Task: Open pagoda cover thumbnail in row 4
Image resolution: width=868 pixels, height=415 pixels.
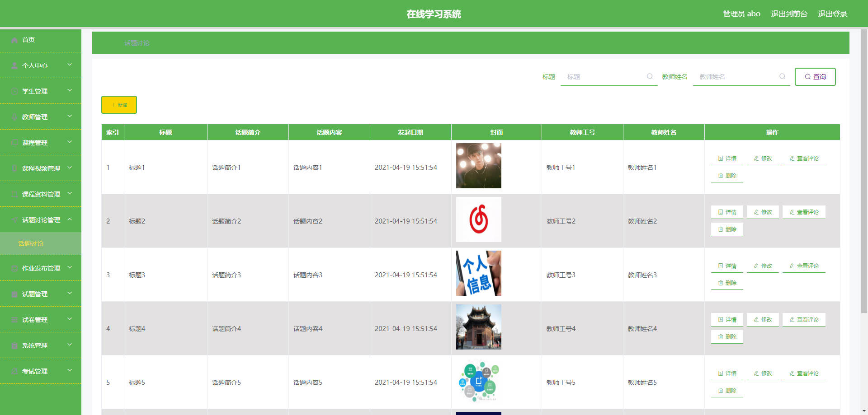Action: (479, 327)
